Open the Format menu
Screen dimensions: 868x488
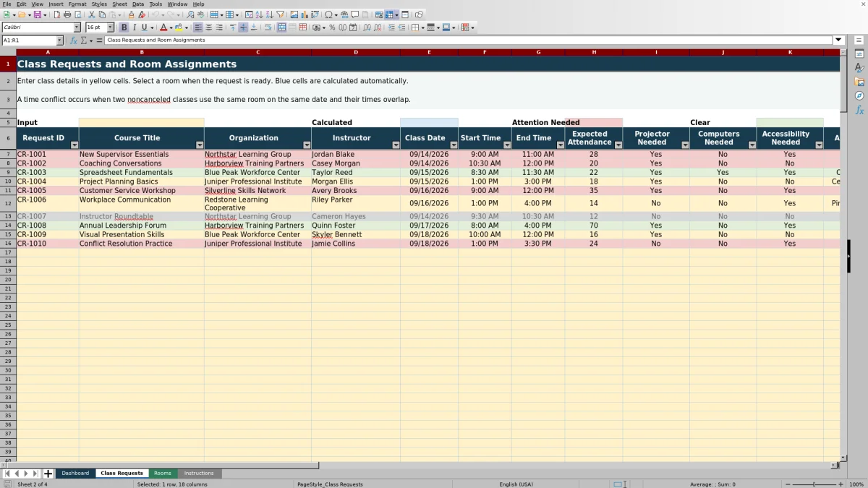77,4
